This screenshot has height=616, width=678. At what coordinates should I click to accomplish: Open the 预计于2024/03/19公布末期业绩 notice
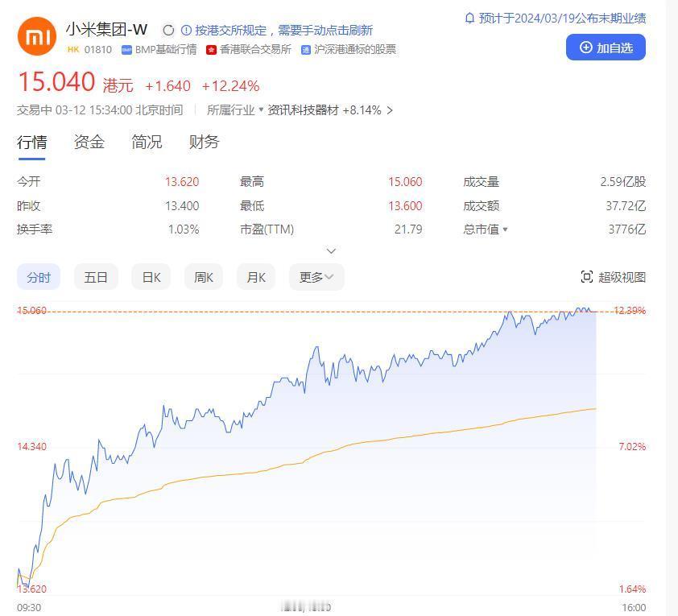tap(562, 19)
